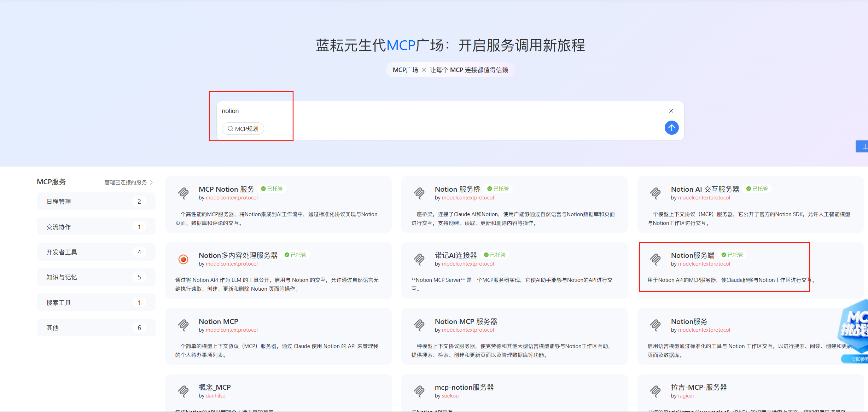The height and width of the screenshot is (412, 868).
Task: Open the 拉吉-MCP-服务器 title
Action: click(699, 387)
